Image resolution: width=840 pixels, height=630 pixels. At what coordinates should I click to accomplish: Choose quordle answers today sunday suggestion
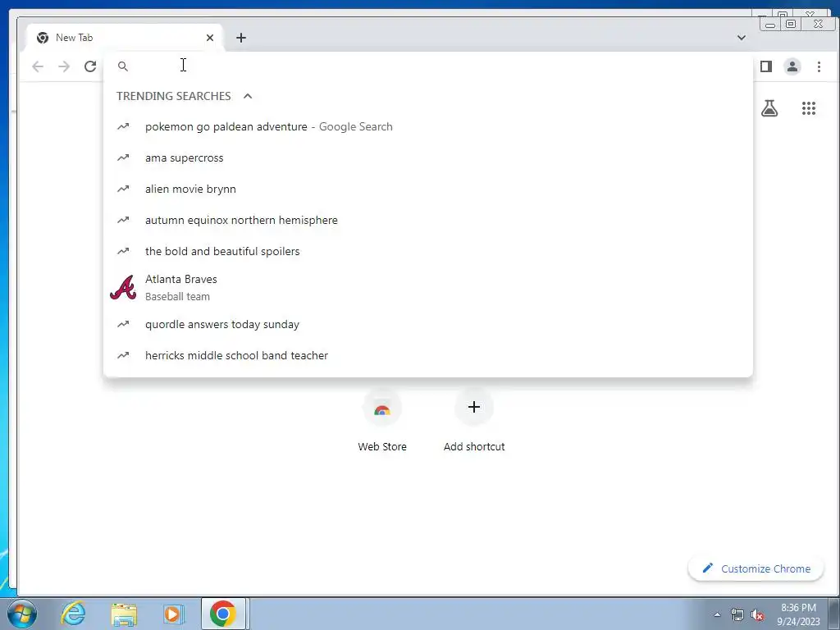pos(428,324)
